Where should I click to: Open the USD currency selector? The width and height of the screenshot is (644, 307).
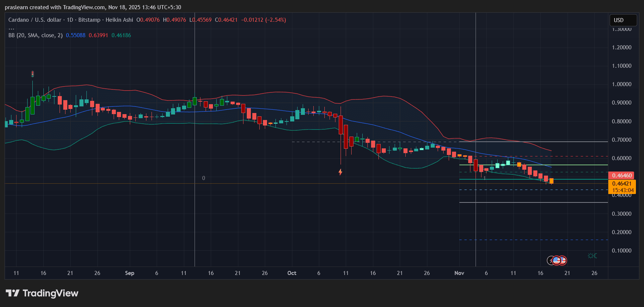pyautogui.click(x=623, y=20)
